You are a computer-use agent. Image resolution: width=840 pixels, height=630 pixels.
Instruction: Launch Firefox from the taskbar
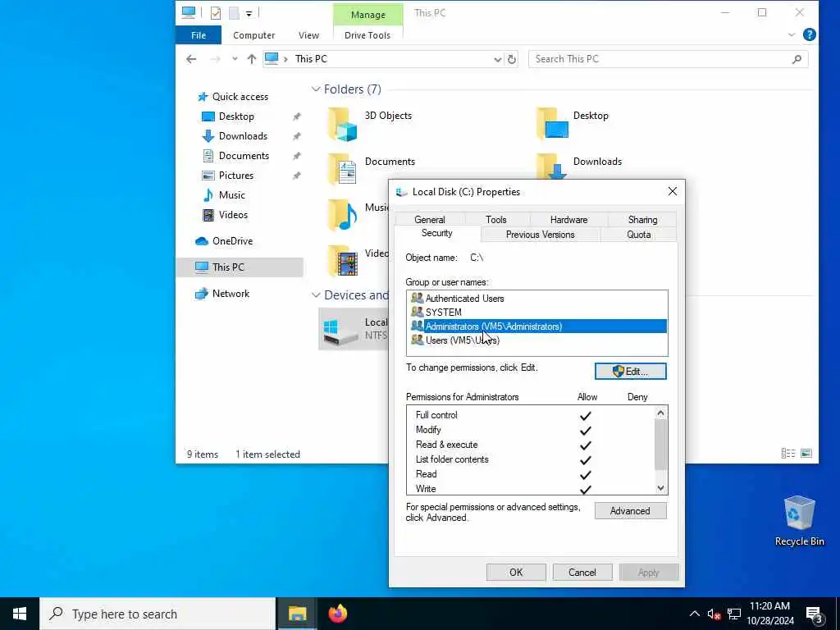point(337,614)
